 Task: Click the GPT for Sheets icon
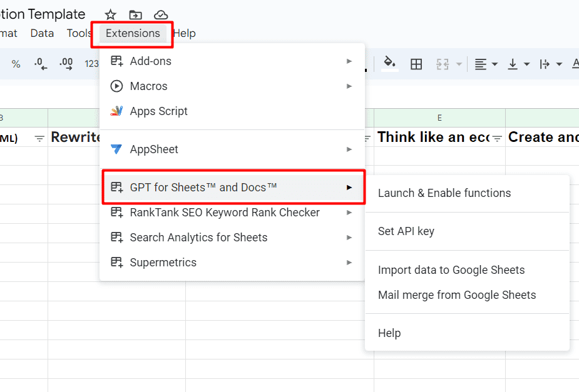click(x=116, y=187)
